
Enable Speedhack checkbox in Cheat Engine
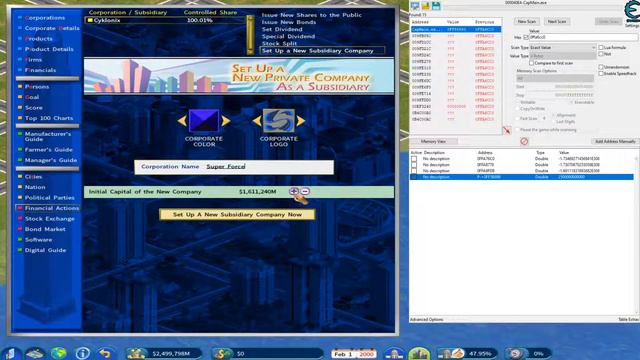click(x=601, y=73)
